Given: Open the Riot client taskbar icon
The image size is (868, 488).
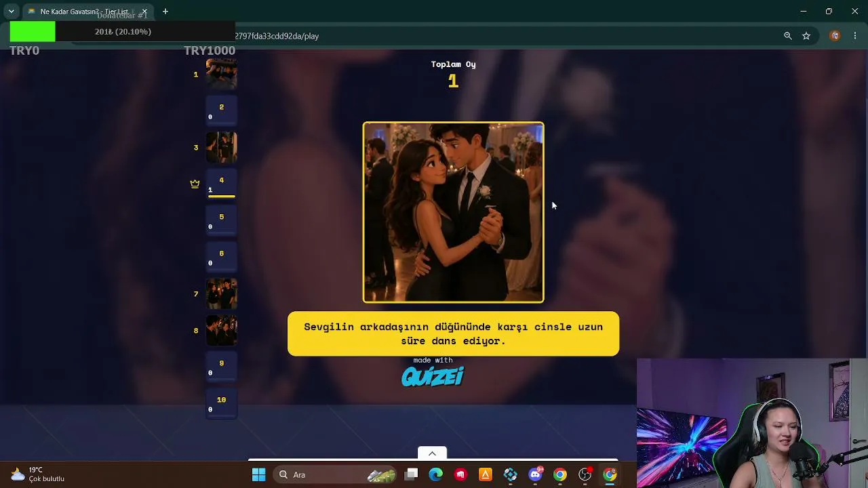Looking at the screenshot, I should pyautogui.click(x=461, y=475).
